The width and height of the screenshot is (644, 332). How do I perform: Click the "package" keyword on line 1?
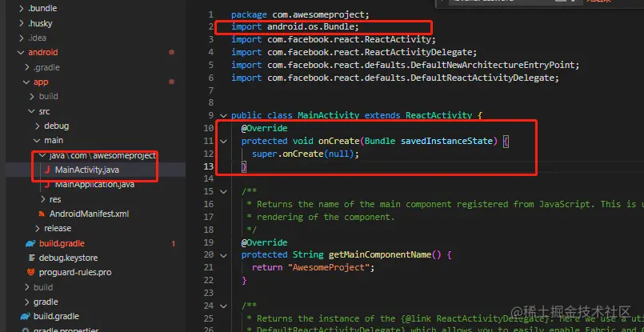pyautogui.click(x=249, y=14)
